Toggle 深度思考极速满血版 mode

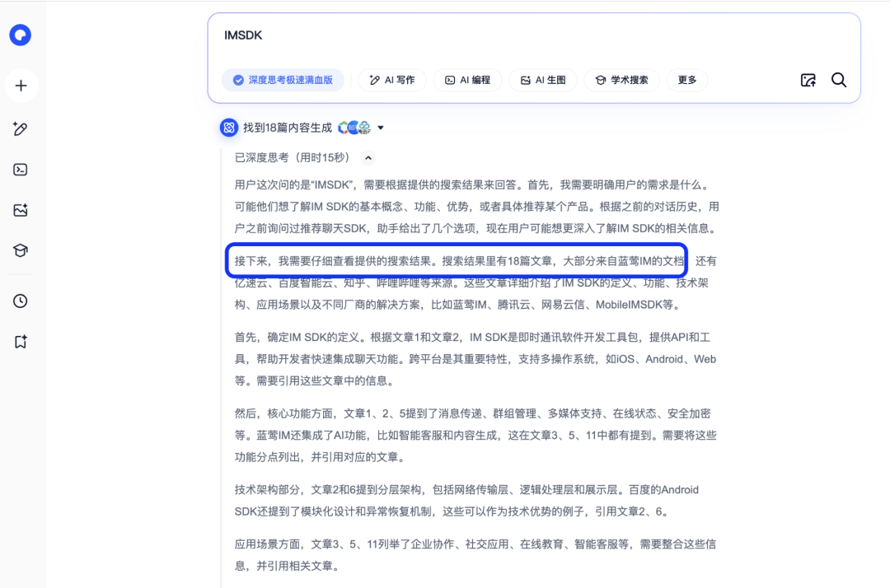(283, 80)
